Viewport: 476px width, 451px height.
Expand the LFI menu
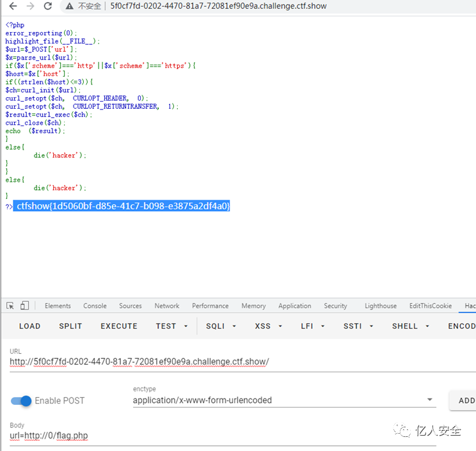point(313,326)
